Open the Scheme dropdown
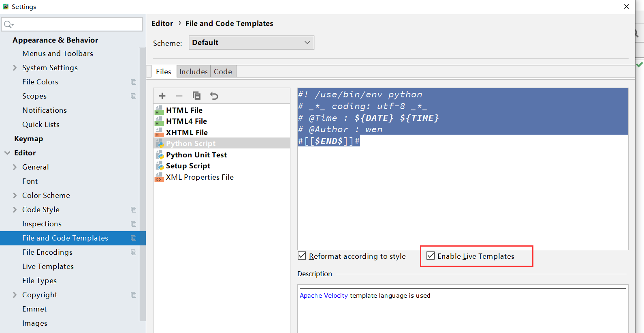The image size is (644, 333). point(251,43)
